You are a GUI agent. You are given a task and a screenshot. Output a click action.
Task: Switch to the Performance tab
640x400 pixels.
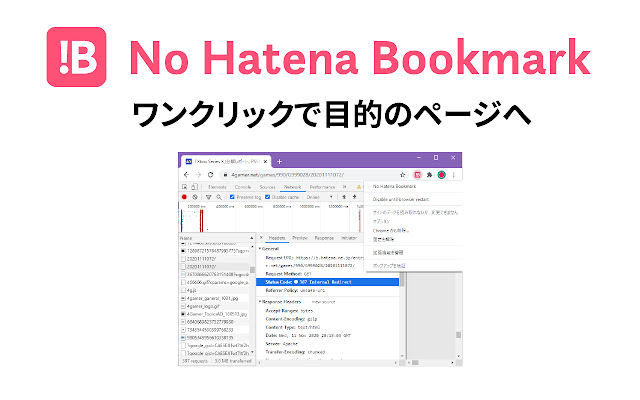tap(322, 187)
